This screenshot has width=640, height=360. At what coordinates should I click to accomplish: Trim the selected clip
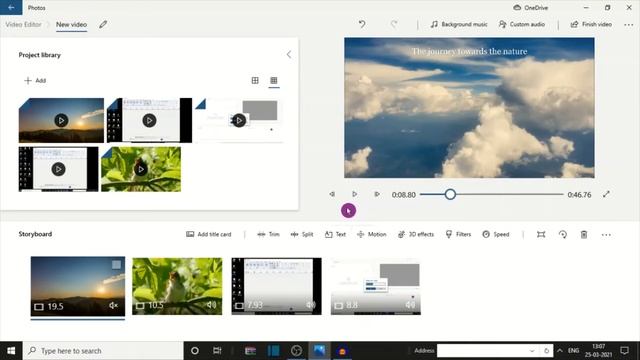tap(269, 234)
